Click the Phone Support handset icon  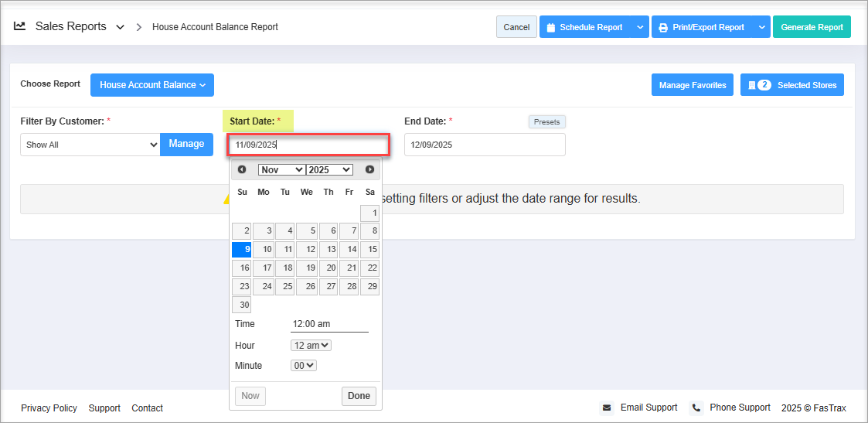point(696,408)
